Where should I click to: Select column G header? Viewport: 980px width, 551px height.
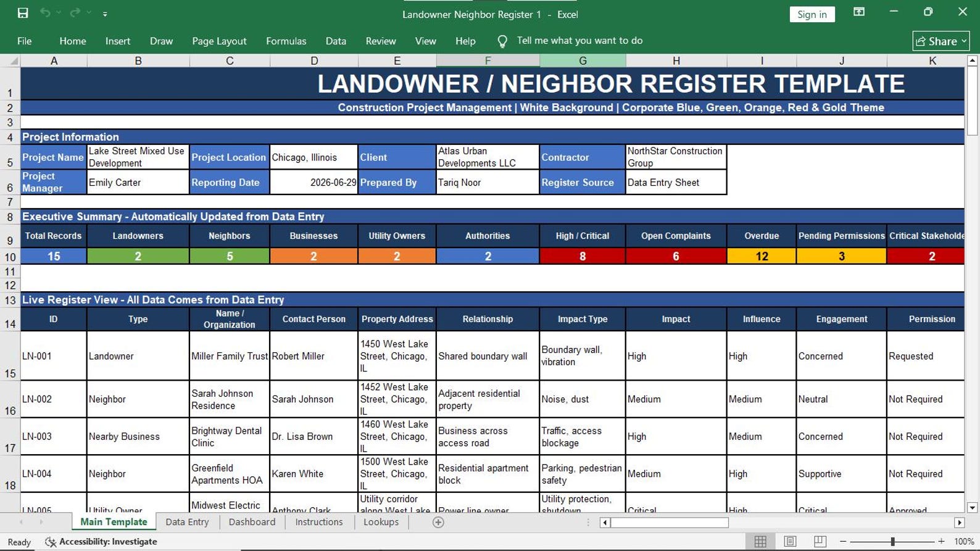[583, 60]
